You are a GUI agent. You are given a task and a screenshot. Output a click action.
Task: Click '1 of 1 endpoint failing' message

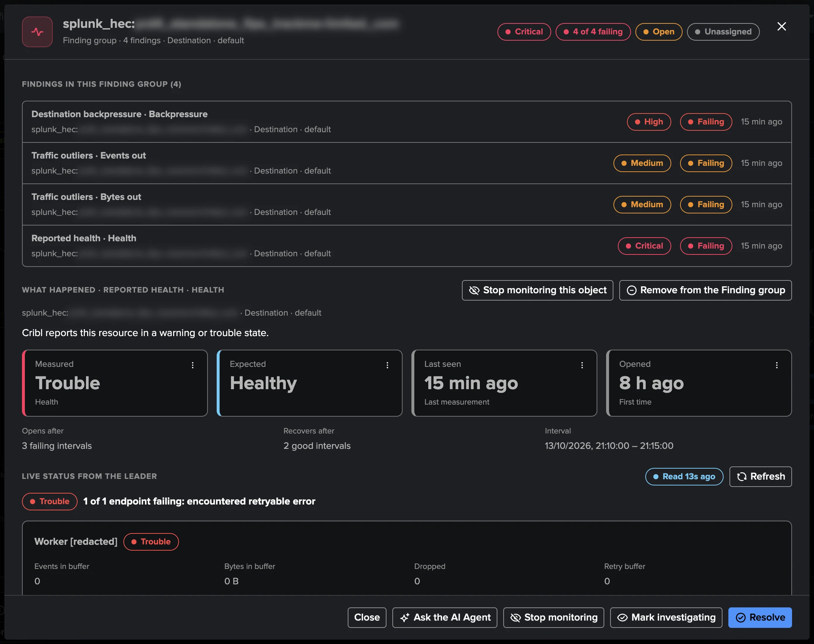[199, 502]
